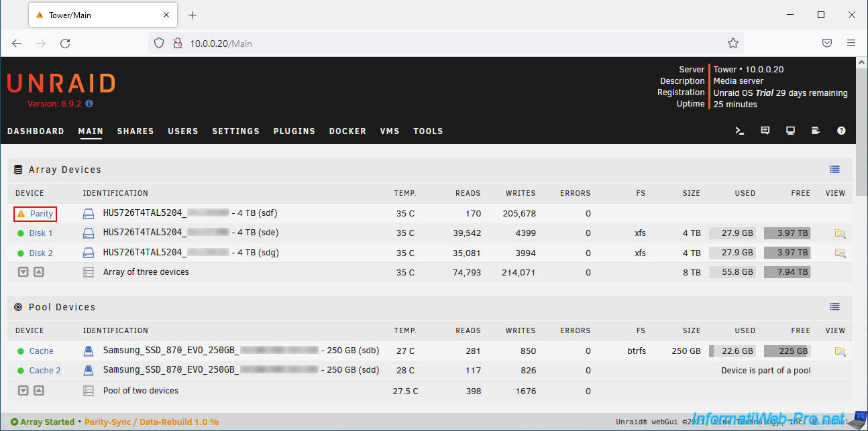This screenshot has height=431, width=868.
Task: Click the array down arrow button
Action: point(23,272)
